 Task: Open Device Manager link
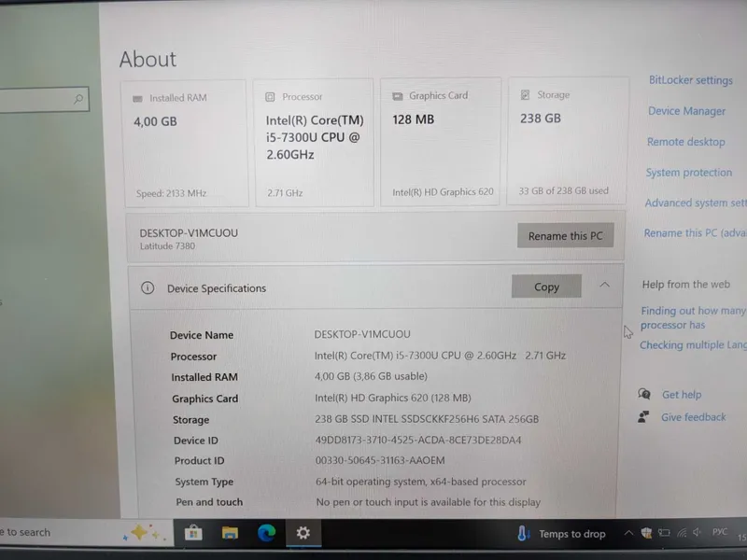(x=686, y=111)
